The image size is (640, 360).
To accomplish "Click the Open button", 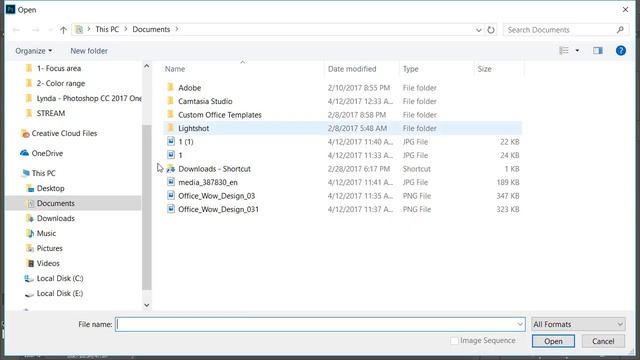I will [x=553, y=341].
